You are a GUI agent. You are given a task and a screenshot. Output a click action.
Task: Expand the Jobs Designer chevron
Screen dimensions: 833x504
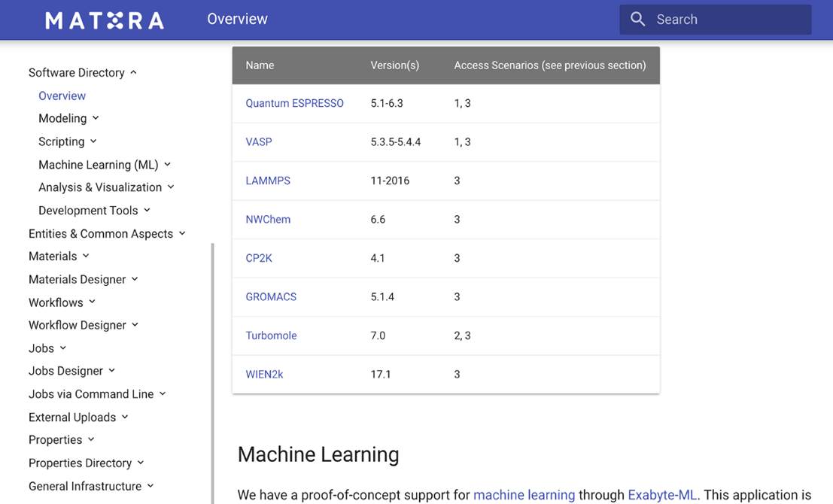(111, 371)
